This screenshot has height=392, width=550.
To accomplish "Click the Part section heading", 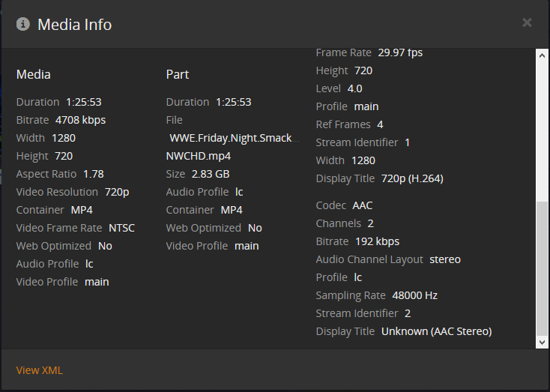I will point(178,74).
